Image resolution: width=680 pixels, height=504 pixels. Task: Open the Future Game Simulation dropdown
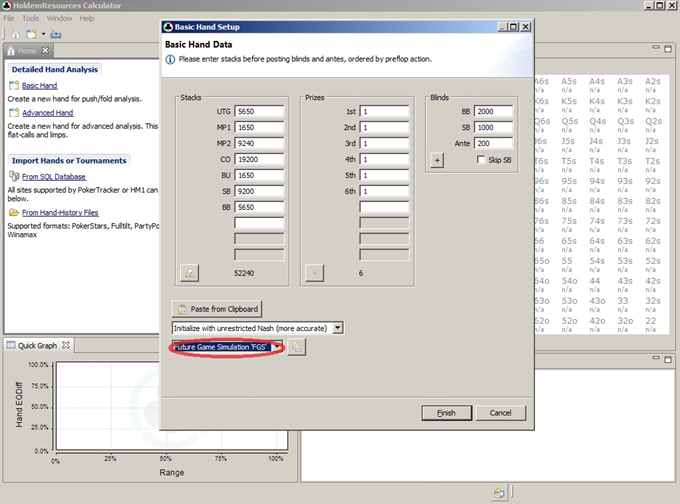click(277, 347)
